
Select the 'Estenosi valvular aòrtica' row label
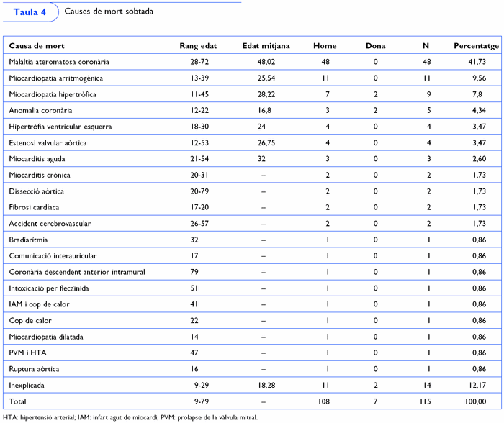pos(48,142)
